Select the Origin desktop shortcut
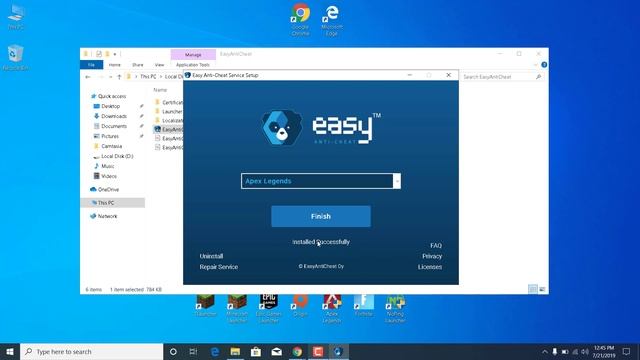 click(x=300, y=306)
